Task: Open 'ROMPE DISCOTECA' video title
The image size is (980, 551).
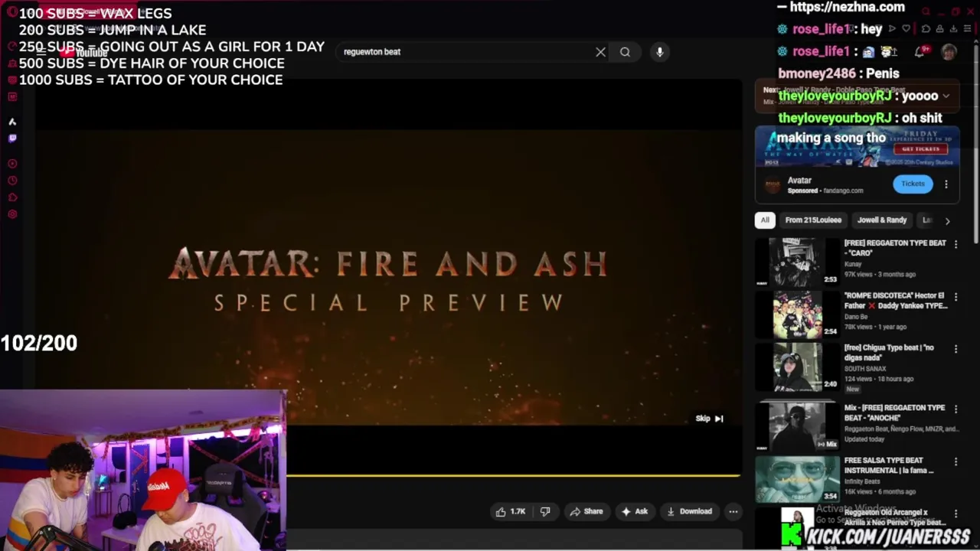Action: (x=896, y=301)
